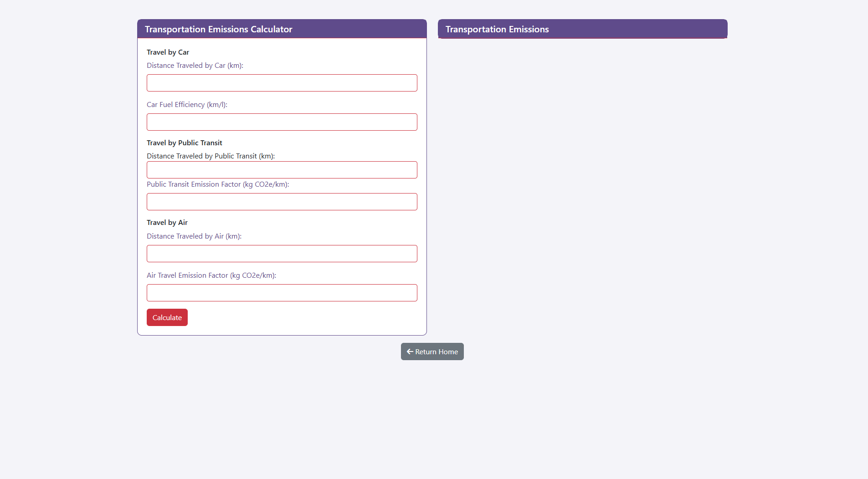Image resolution: width=868 pixels, height=479 pixels.
Task: Click the 'Travel by Public Transit' section heading
Action: point(184,143)
